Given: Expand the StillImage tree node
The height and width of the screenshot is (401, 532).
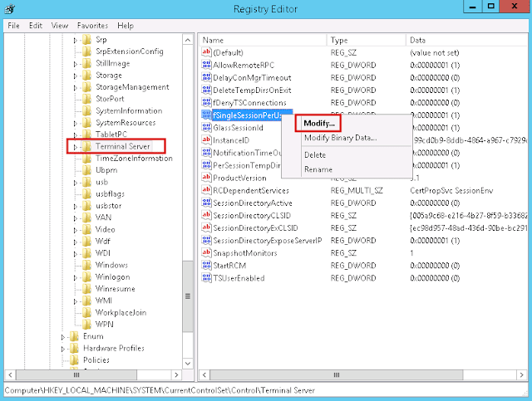Looking at the screenshot, I should pos(76,64).
